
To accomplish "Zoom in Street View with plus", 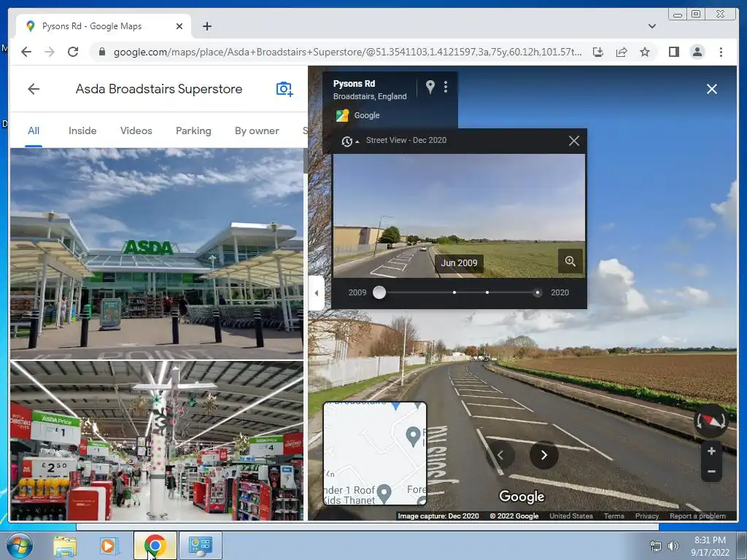I will pyautogui.click(x=711, y=451).
